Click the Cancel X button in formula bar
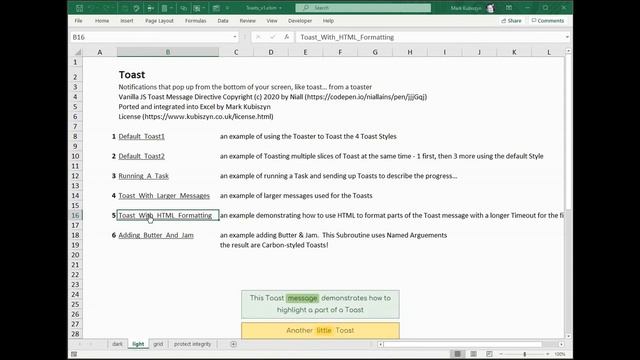This screenshot has width=640, height=360. click(x=258, y=37)
